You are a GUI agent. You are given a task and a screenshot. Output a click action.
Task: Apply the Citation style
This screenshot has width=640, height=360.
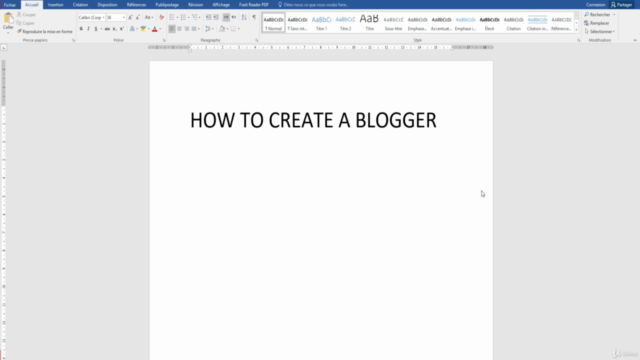[x=513, y=23]
